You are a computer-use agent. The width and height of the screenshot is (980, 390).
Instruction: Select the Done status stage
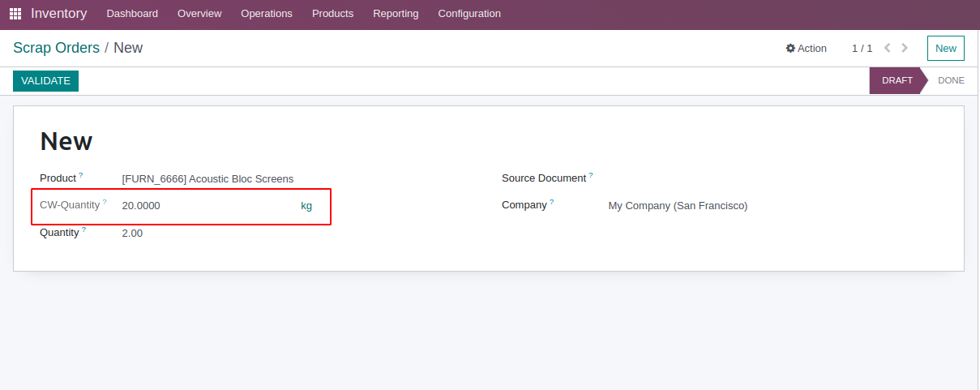click(x=951, y=81)
